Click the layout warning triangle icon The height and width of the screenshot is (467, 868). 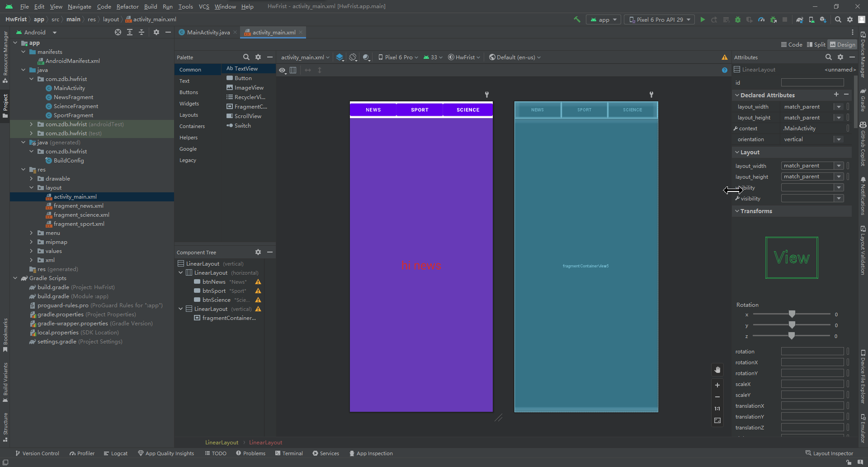(725, 57)
